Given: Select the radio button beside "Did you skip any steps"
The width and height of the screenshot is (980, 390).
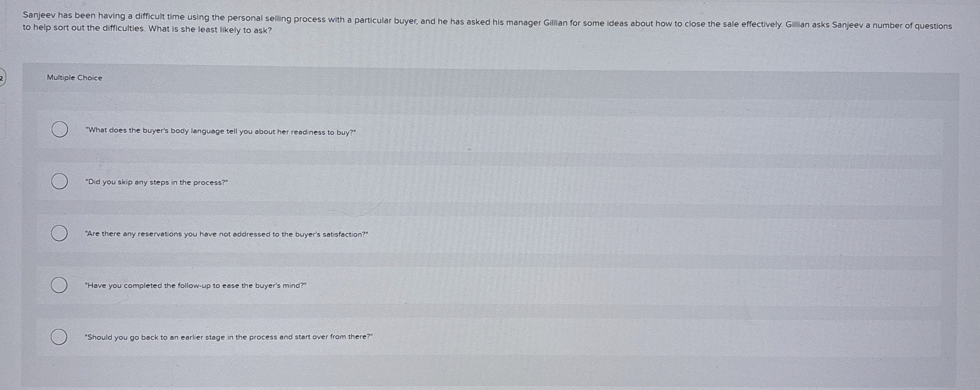Looking at the screenshot, I should 59,181.
